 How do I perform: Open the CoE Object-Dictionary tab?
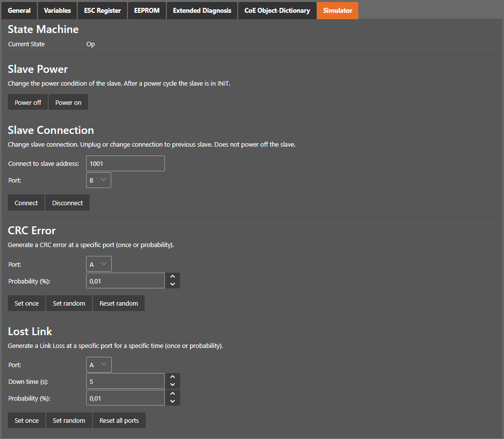(x=277, y=10)
